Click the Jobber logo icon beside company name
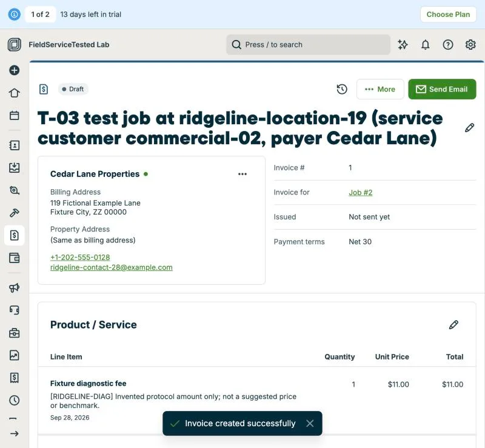The image size is (485, 448). tap(14, 44)
